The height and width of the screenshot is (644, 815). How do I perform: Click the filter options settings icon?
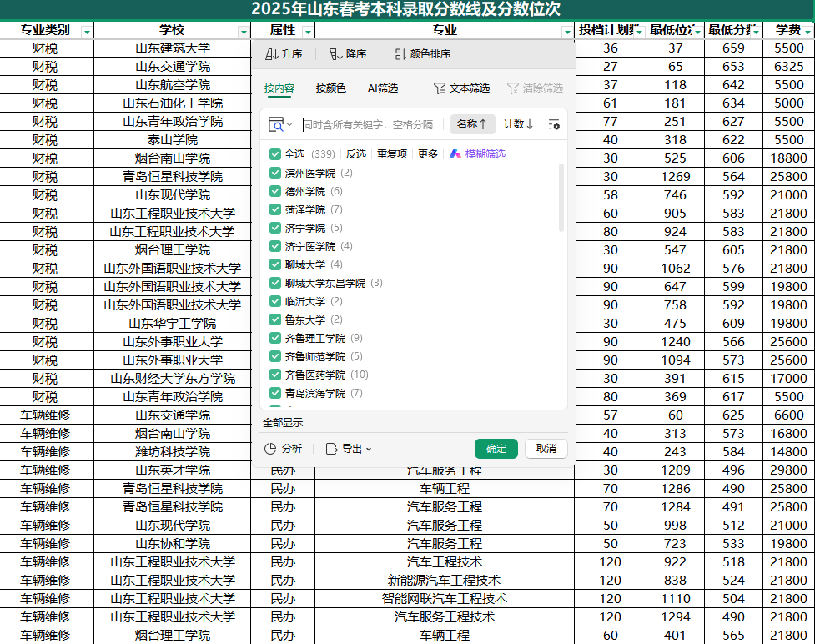click(554, 124)
